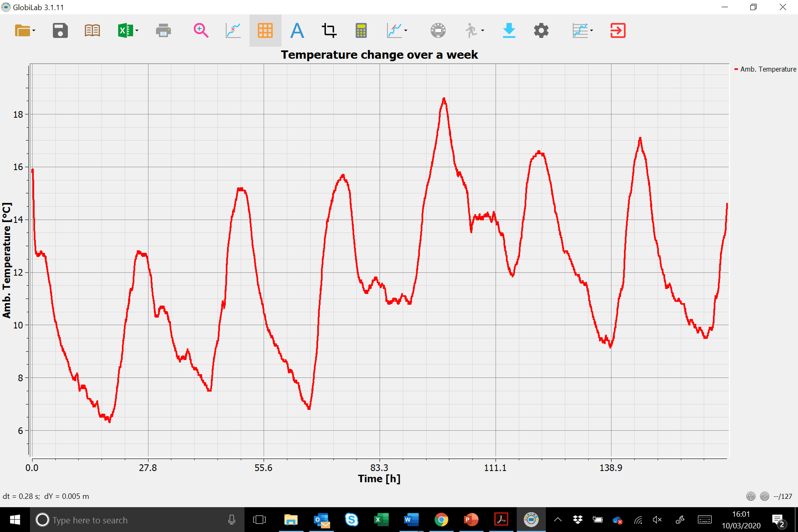Viewport: 798px width, 532px height.
Task: Expand the Excel export dropdown arrow
Action: tap(137, 31)
